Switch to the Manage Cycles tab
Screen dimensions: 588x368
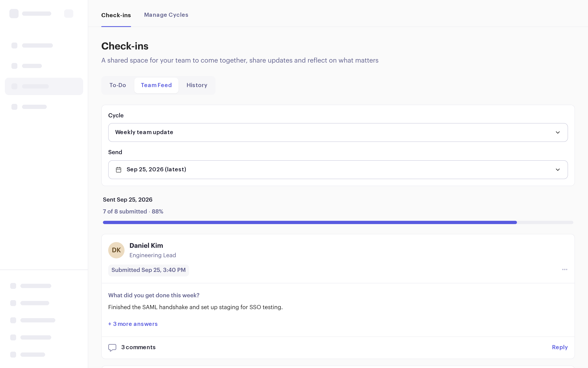[x=166, y=15]
